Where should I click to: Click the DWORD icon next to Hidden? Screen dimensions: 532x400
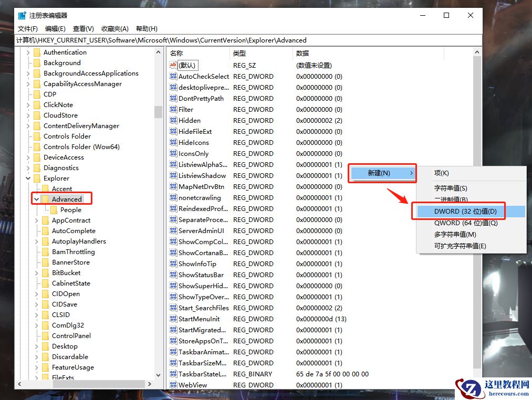point(173,120)
